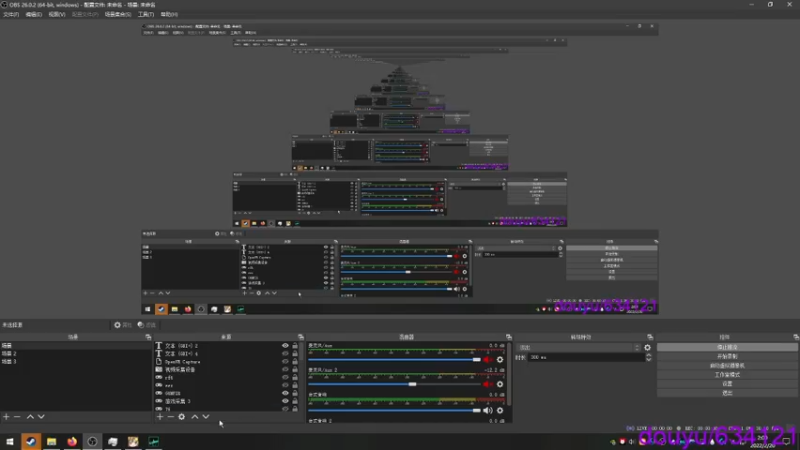Image resolution: width=800 pixels, height=450 pixels.
Task: Unmute the 麦克风/Aux 2 channel
Action: pyautogui.click(x=488, y=384)
